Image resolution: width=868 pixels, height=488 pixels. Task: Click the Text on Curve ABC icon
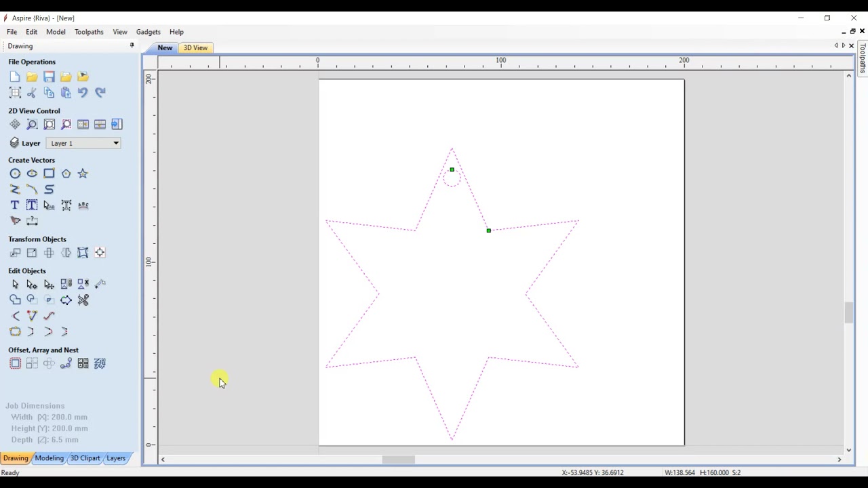(x=83, y=205)
